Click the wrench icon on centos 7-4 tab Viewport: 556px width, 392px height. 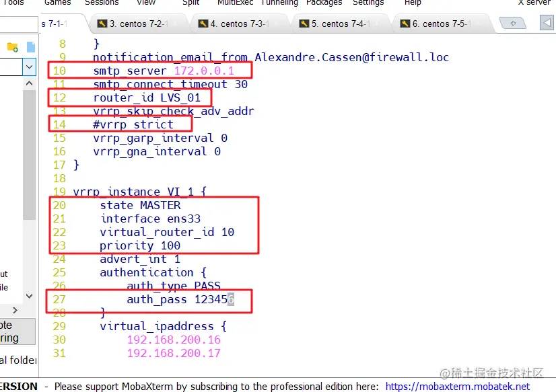(x=304, y=24)
